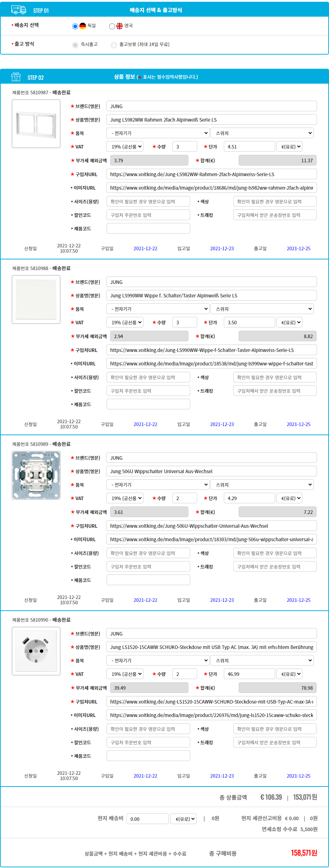Click tracking field for product 5810988

pos(275,391)
